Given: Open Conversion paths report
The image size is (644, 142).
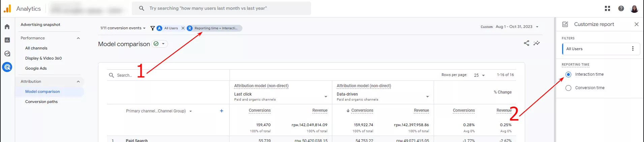Looking at the screenshot, I should click(41, 102).
